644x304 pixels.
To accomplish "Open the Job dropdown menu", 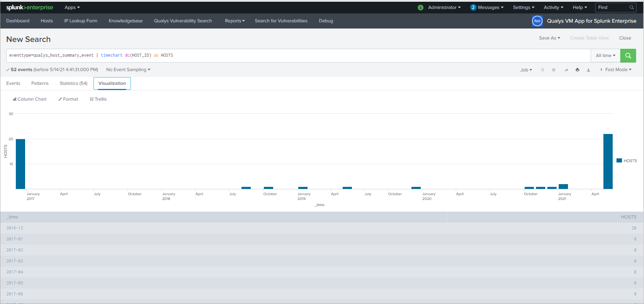I will pyautogui.click(x=526, y=70).
